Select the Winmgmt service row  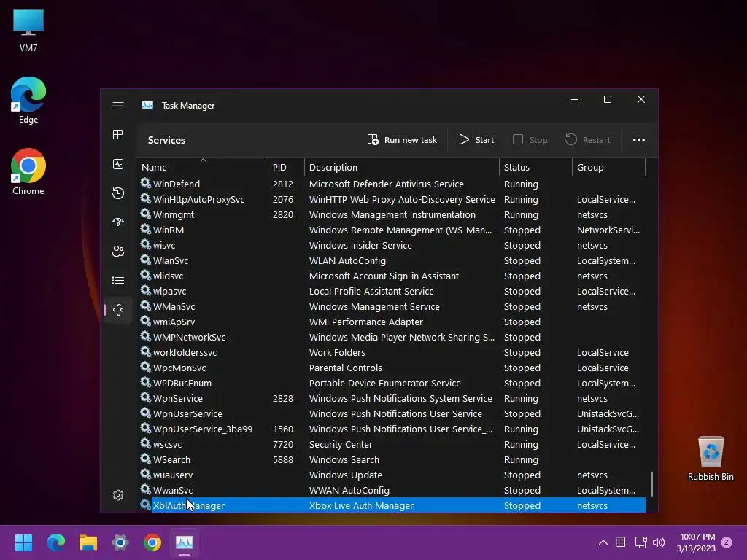[x=392, y=215]
